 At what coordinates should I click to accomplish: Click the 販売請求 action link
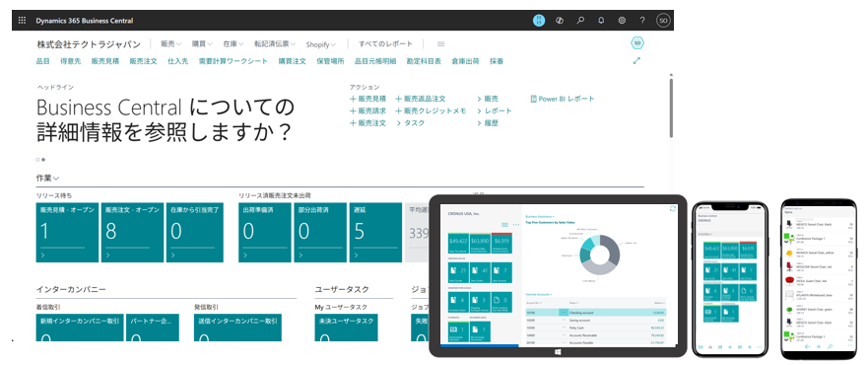pyautogui.click(x=367, y=110)
